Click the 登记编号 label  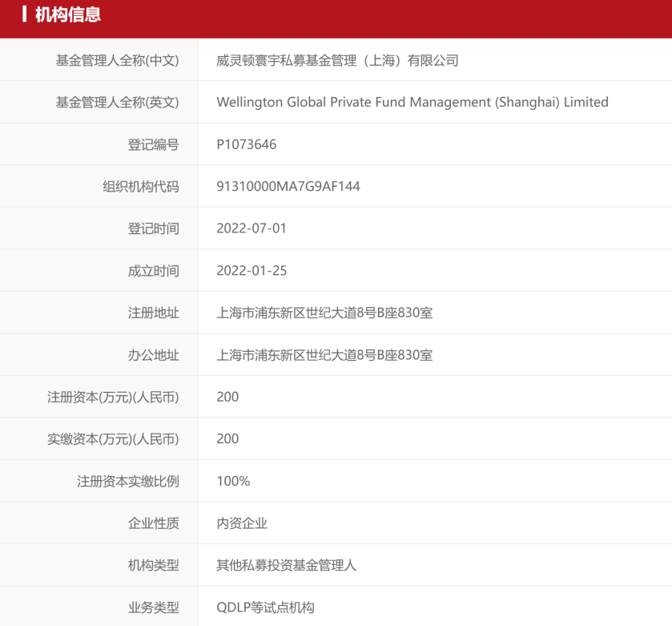[x=153, y=145]
